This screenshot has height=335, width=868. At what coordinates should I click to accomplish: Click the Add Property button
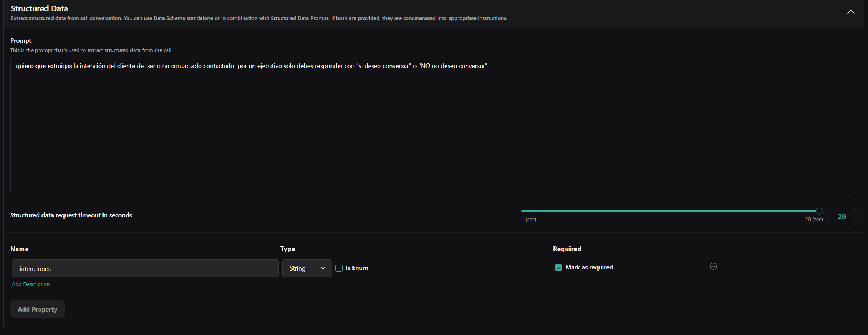[37, 309]
